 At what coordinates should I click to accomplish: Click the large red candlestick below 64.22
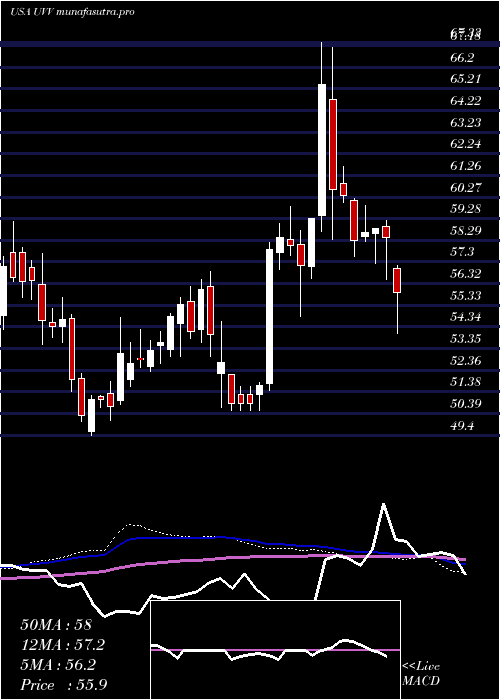[x=333, y=144]
